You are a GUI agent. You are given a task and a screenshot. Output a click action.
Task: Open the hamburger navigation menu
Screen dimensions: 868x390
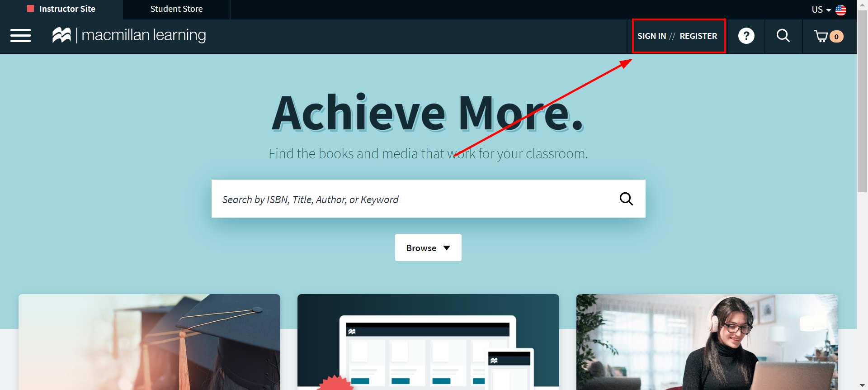pos(20,36)
